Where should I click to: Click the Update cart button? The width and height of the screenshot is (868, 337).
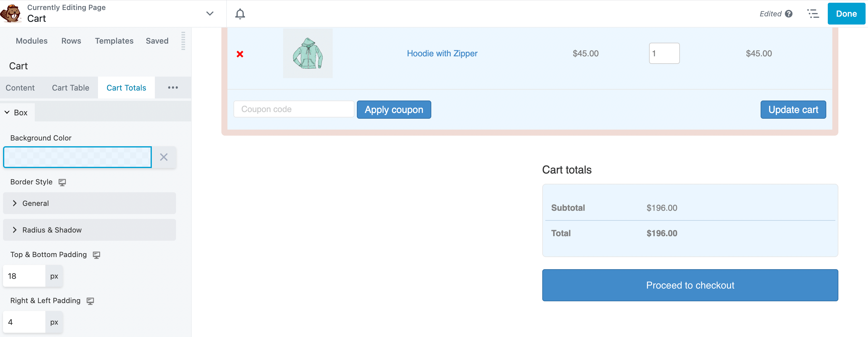pyautogui.click(x=793, y=109)
